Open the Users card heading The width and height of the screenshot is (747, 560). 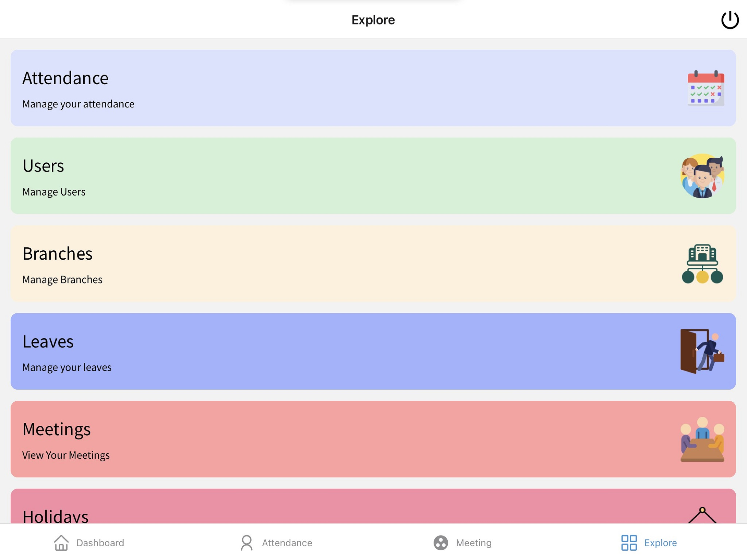pyautogui.click(x=43, y=166)
